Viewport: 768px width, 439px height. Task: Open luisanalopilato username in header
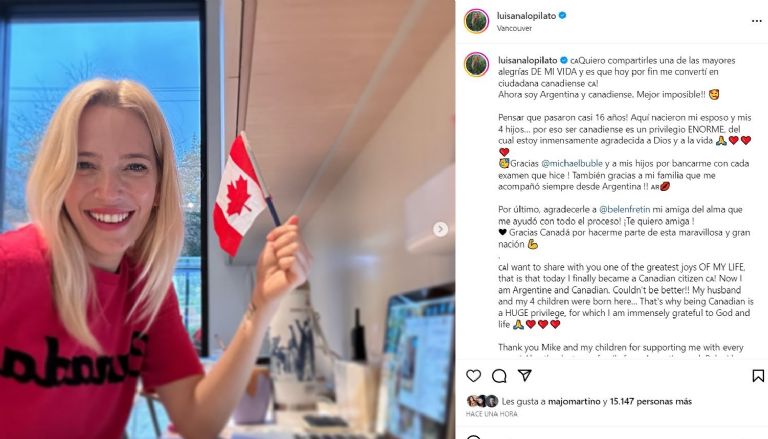[527, 16]
